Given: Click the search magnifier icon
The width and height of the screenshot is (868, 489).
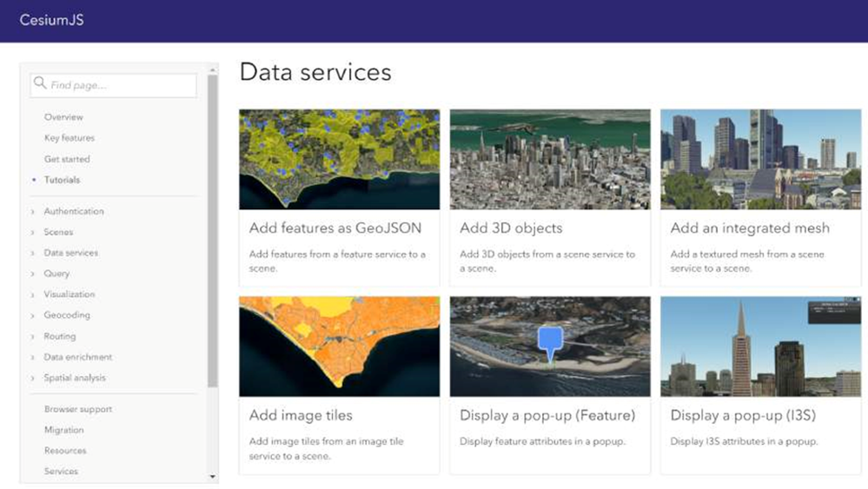Looking at the screenshot, I should (40, 84).
